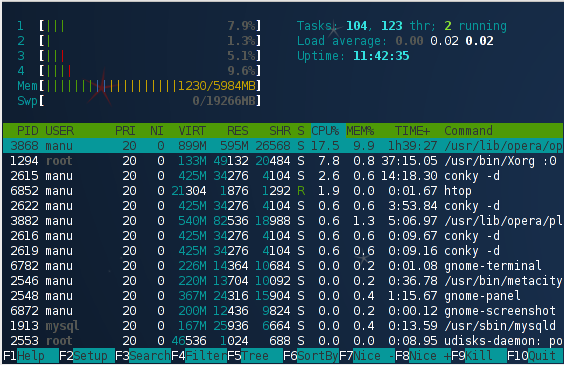The height and width of the screenshot is (365, 564).
Task: Click the CPU 2 usage meter
Action: [139, 41]
